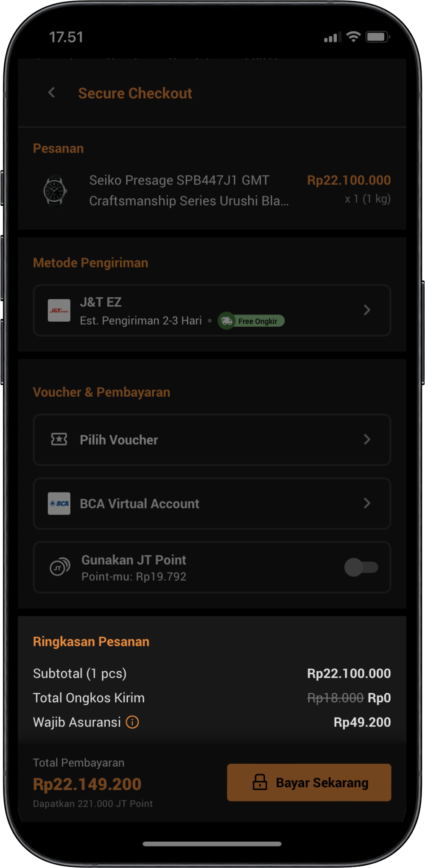The image size is (425, 868).
Task: Click the J&T EZ shipping method label
Action: pos(101,302)
